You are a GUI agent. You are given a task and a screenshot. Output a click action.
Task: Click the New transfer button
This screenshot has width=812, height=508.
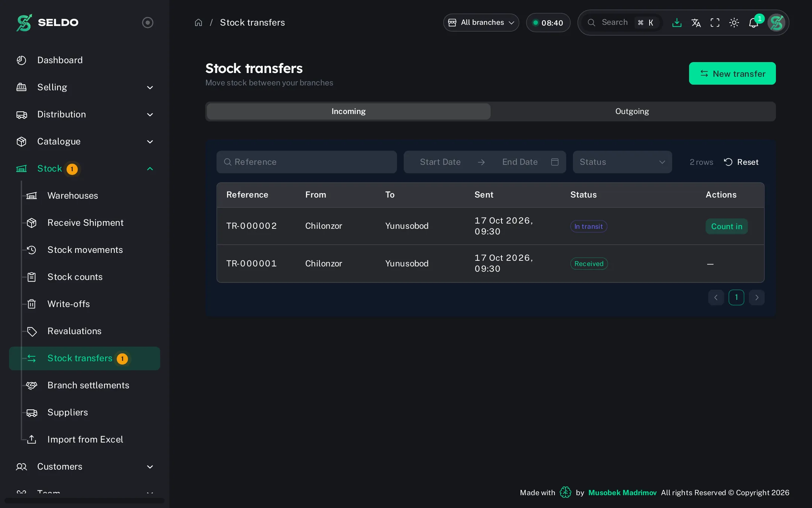(732, 73)
